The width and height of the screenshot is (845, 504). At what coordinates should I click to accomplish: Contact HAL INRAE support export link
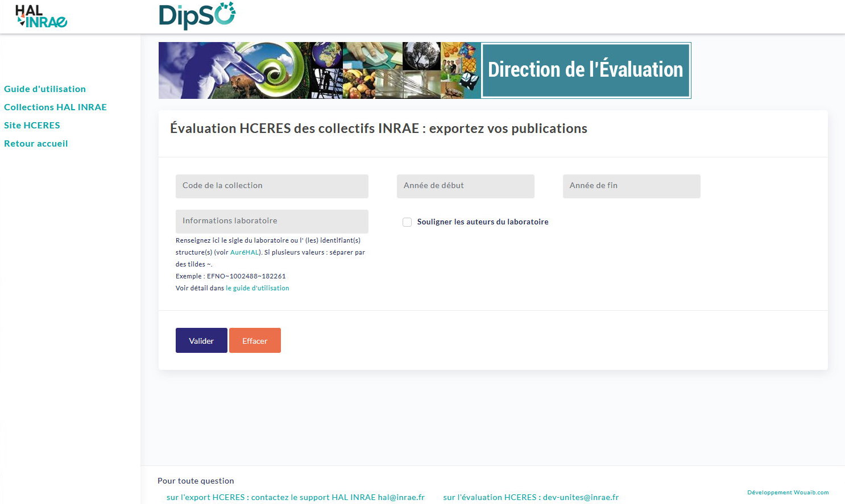tap(296, 497)
